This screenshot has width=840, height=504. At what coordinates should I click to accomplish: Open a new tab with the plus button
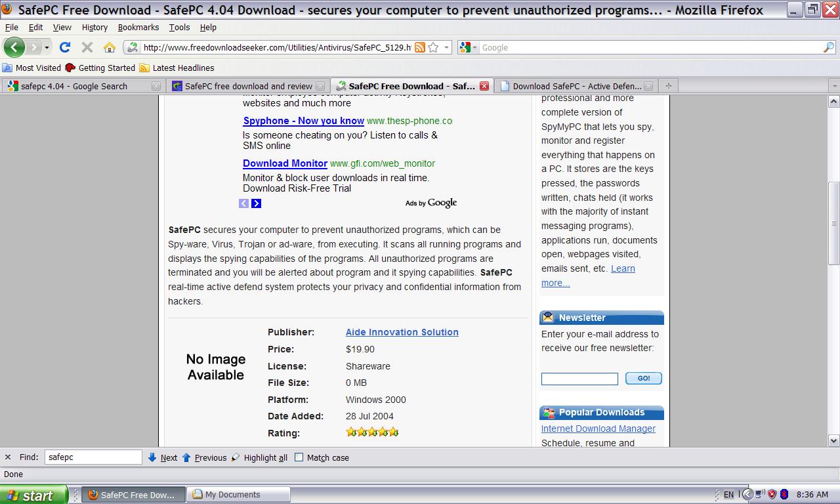tap(669, 85)
